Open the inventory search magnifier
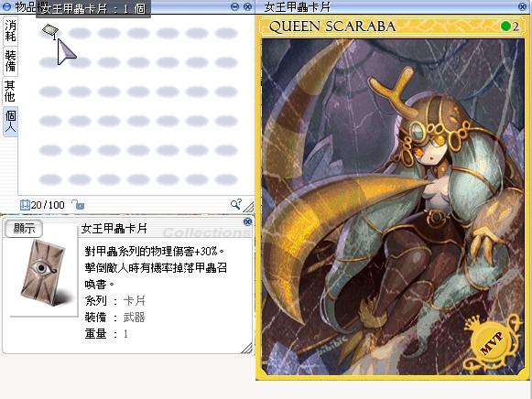 coord(236,204)
